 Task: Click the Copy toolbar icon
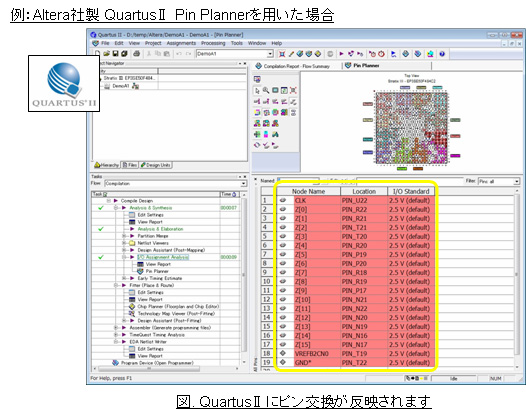[157, 54]
